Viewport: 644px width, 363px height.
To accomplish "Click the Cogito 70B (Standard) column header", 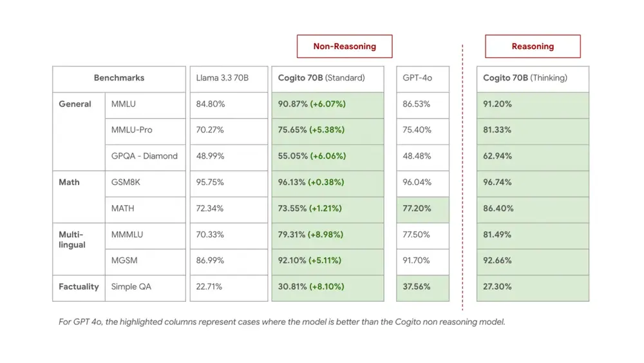I will tap(327, 78).
